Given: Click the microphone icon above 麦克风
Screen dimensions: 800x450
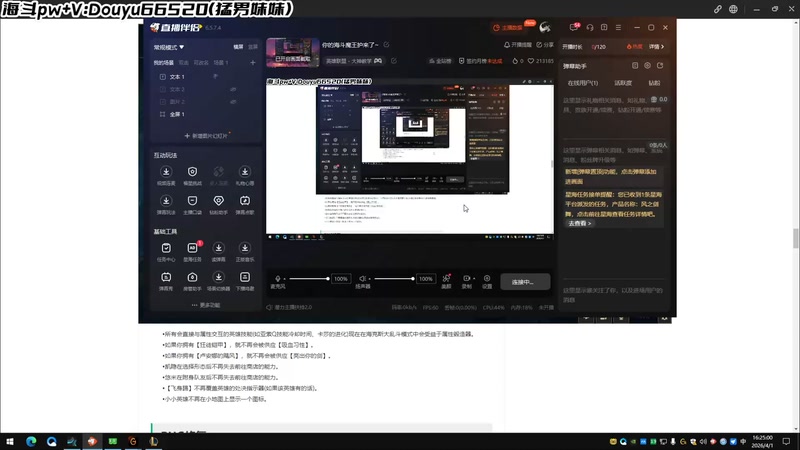Looking at the screenshot, I should (x=278, y=279).
